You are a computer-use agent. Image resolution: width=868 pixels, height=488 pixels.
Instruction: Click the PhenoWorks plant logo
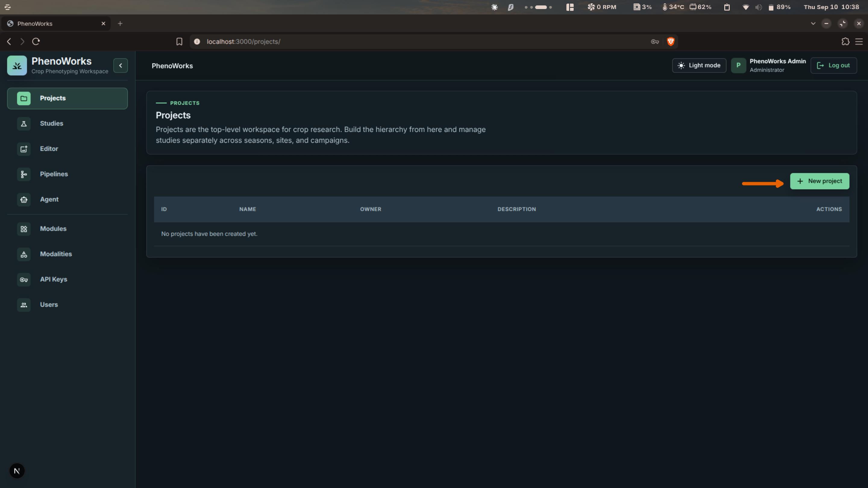pos(17,65)
